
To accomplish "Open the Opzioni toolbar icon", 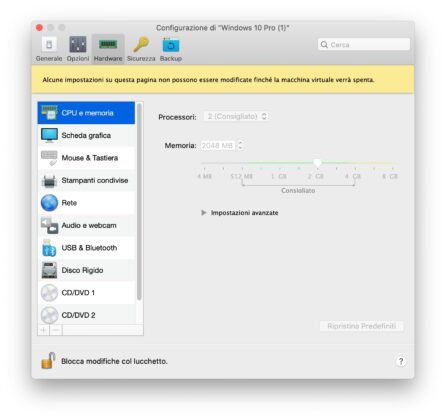I will [78, 45].
